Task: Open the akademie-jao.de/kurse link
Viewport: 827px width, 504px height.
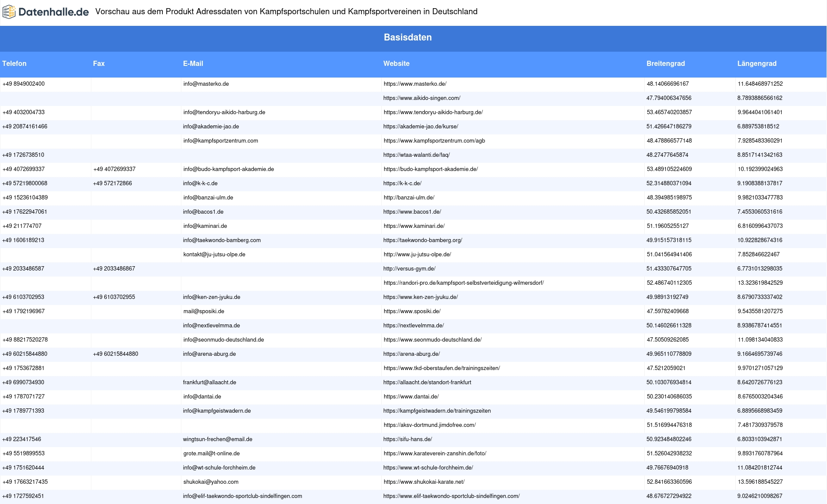Action: click(421, 127)
